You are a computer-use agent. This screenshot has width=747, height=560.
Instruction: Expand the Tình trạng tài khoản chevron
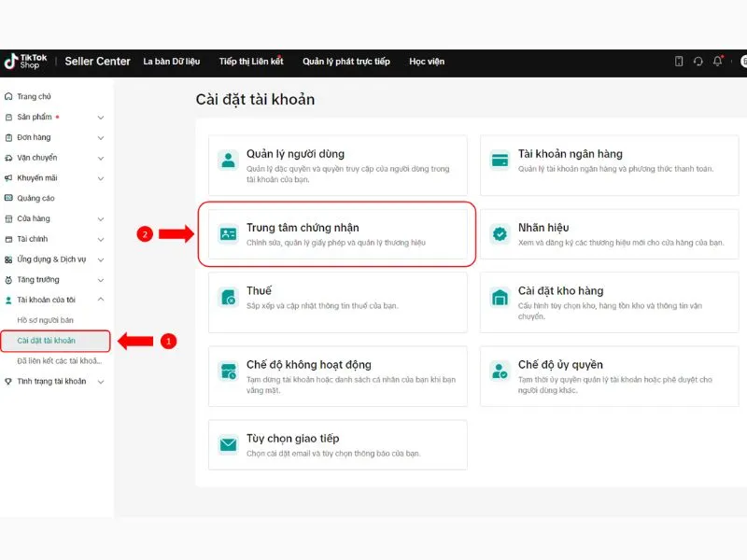point(101,382)
